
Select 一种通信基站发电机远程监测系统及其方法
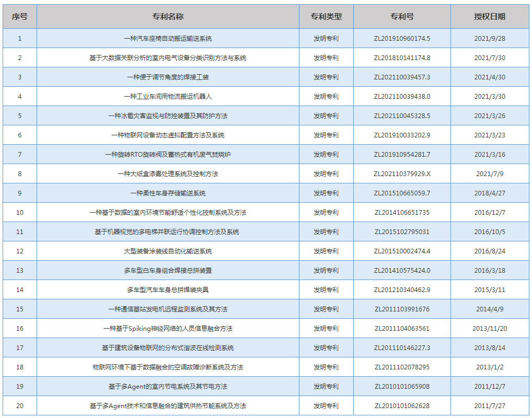(x=168, y=309)
